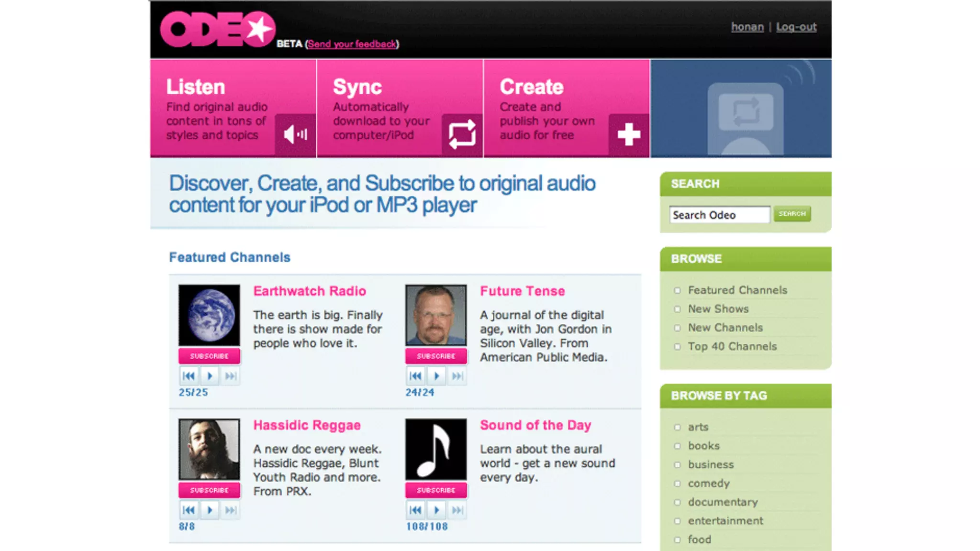Image resolution: width=980 pixels, height=551 pixels.
Task: Click the Odeo logo
Action: click(218, 30)
